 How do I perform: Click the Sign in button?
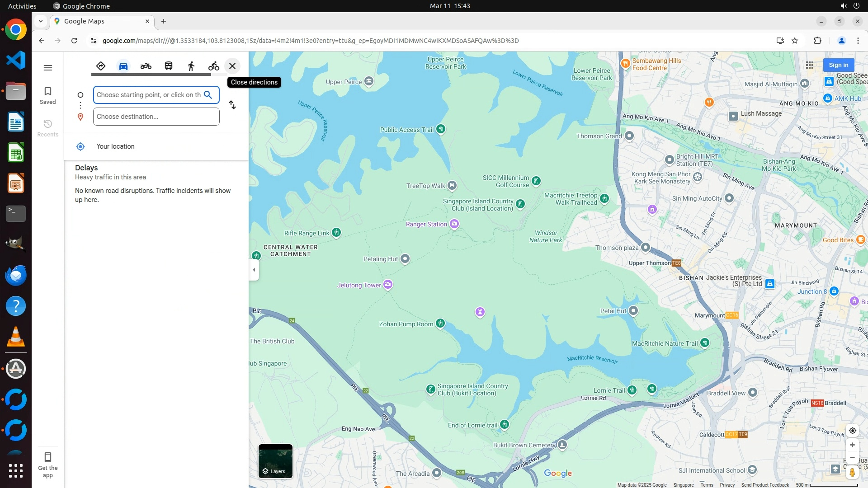tap(838, 65)
